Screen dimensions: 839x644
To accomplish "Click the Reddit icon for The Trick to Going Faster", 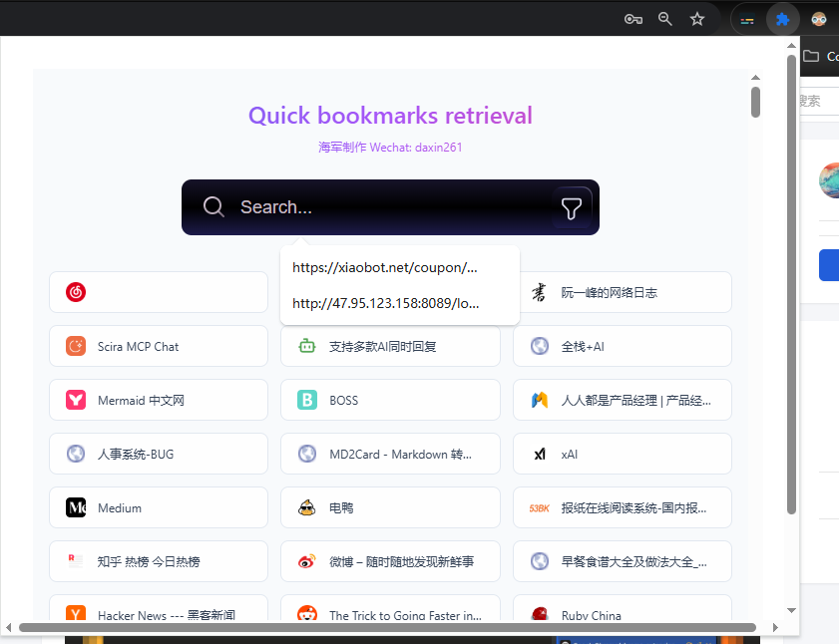I will [307, 613].
